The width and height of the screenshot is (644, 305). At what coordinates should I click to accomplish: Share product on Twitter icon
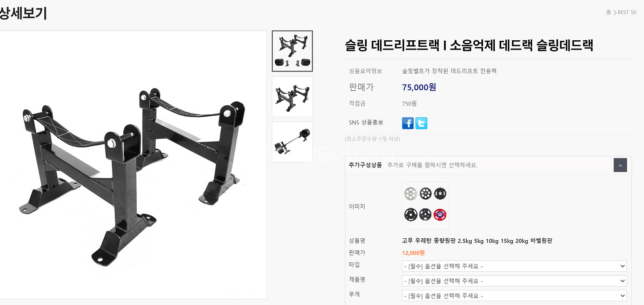[421, 123]
